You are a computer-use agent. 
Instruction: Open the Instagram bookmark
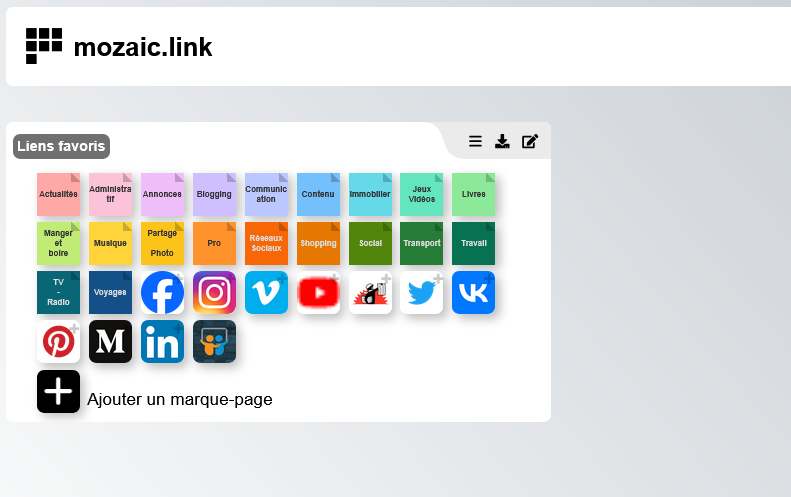click(x=214, y=292)
